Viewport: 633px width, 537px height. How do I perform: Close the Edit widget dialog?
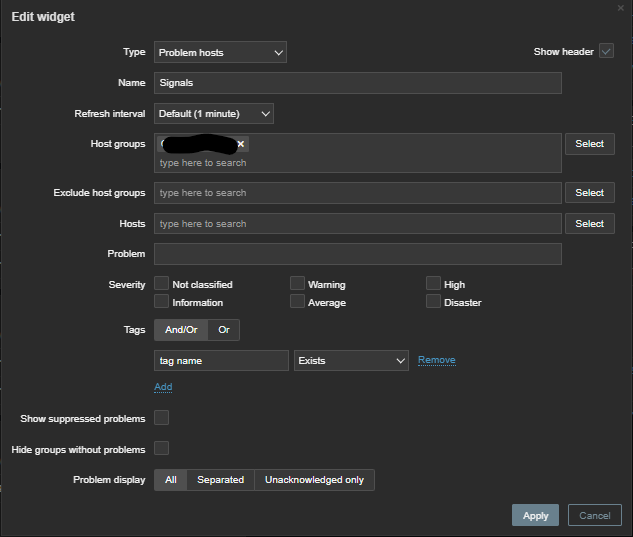click(621, 8)
